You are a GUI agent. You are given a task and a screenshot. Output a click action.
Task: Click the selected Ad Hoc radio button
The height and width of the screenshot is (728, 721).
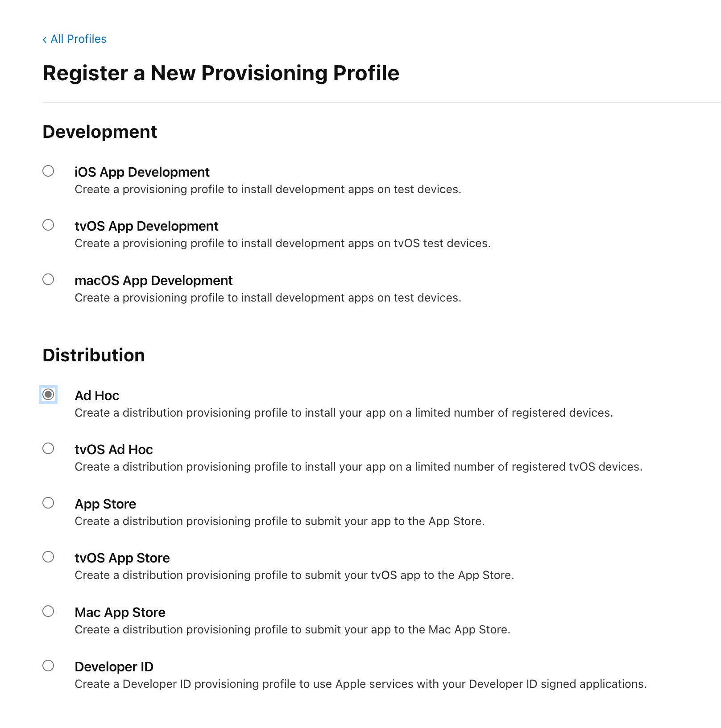[x=48, y=394]
